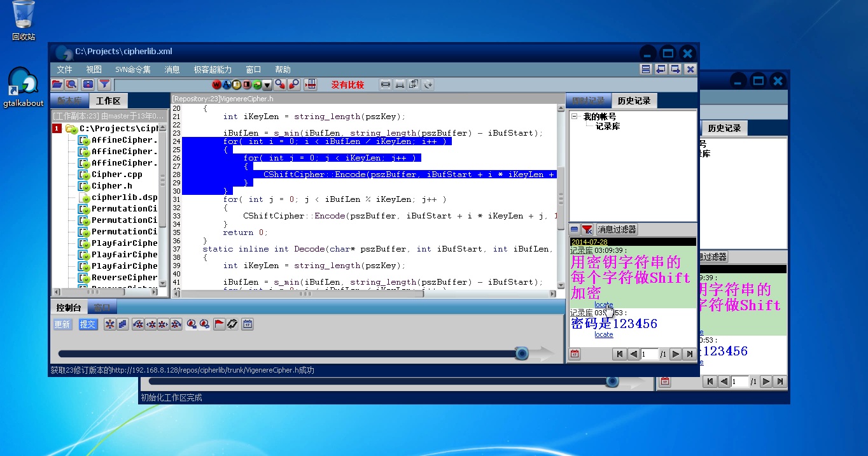Click the 'return 0;' code line
This screenshot has width=868, height=456.
point(246,232)
